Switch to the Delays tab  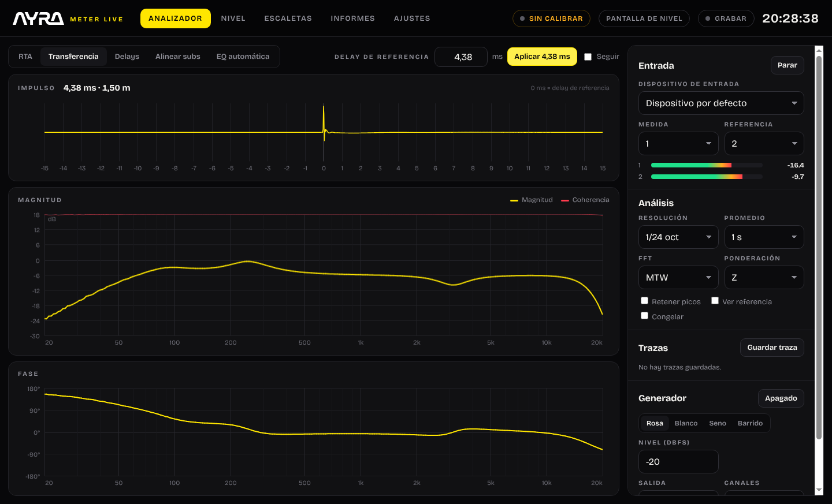tap(127, 57)
